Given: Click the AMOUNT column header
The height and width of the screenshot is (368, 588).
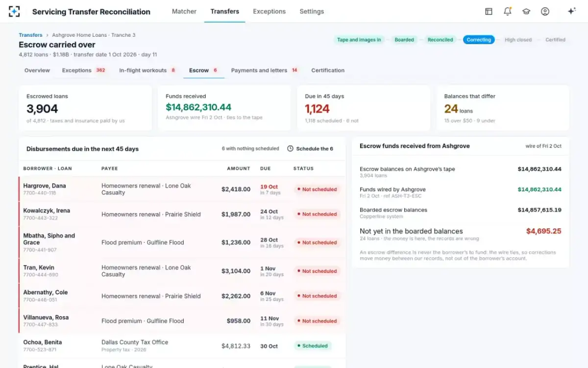Looking at the screenshot, I should [239, 168].
